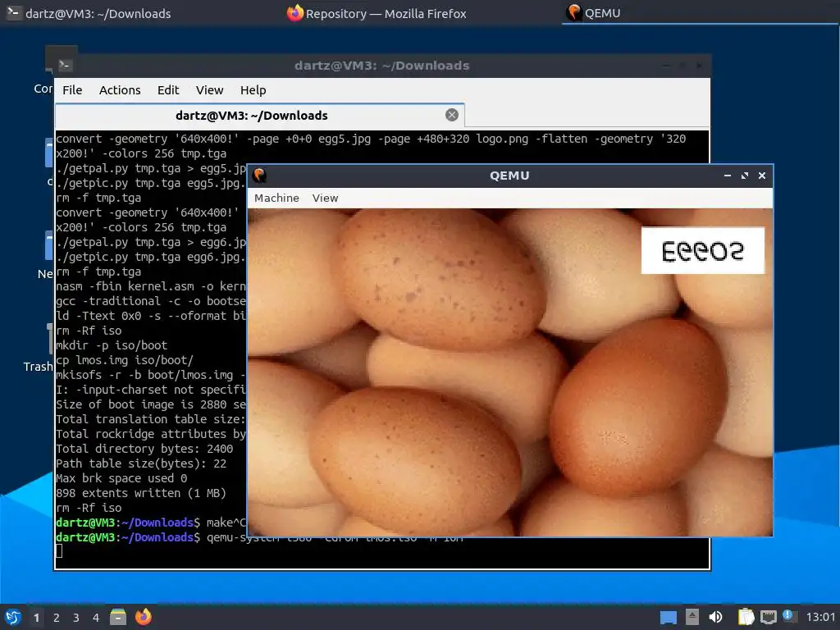
Task: Click the terminal window title icon
Action: [66, 66]
